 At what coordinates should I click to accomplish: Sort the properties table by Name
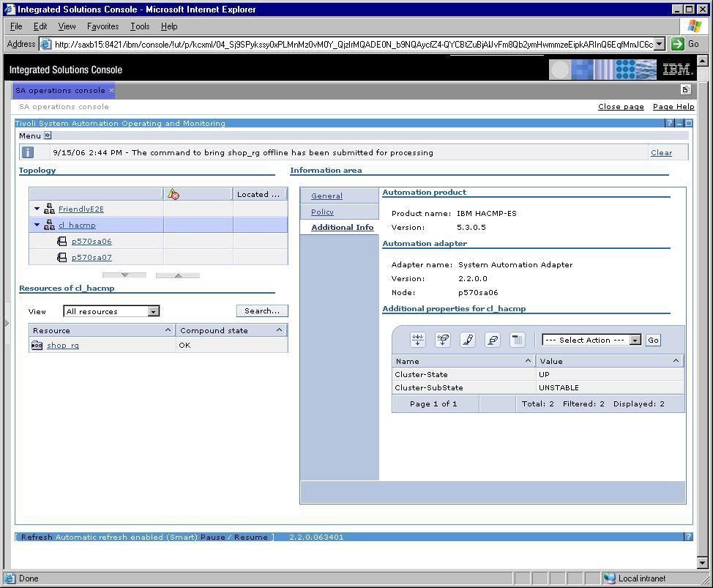click(528, 360)
